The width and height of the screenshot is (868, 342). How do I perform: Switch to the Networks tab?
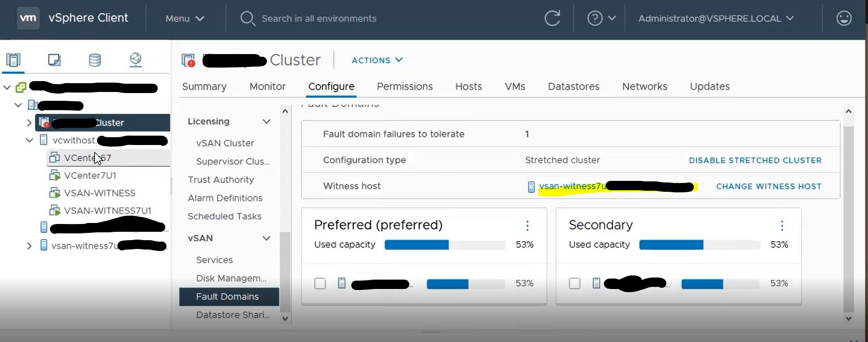pos(645,86)
